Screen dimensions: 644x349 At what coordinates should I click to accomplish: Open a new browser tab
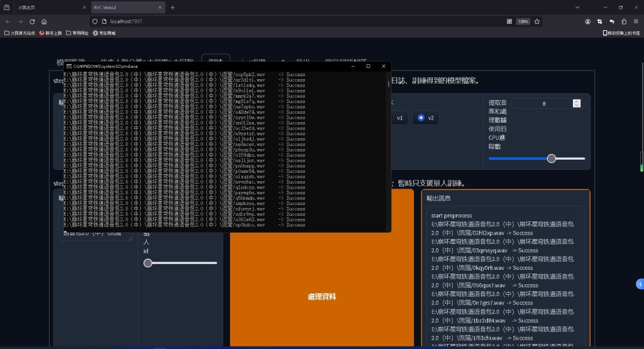tap(172, 8)
